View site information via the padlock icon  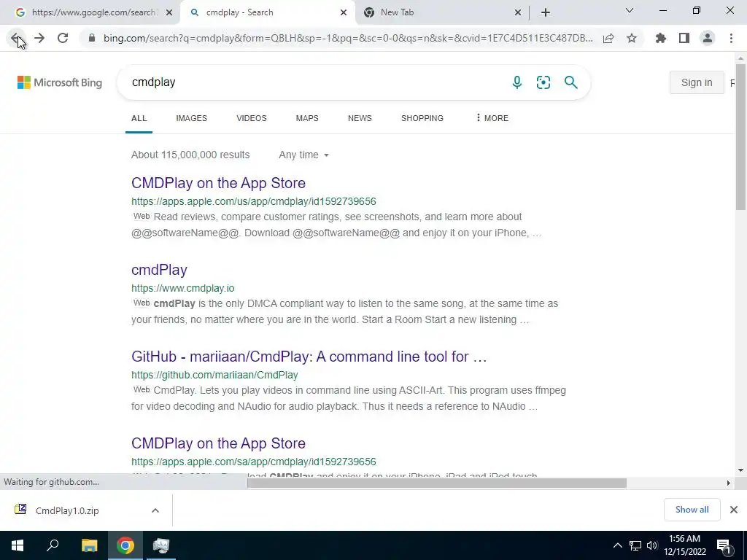coord(92,38)
